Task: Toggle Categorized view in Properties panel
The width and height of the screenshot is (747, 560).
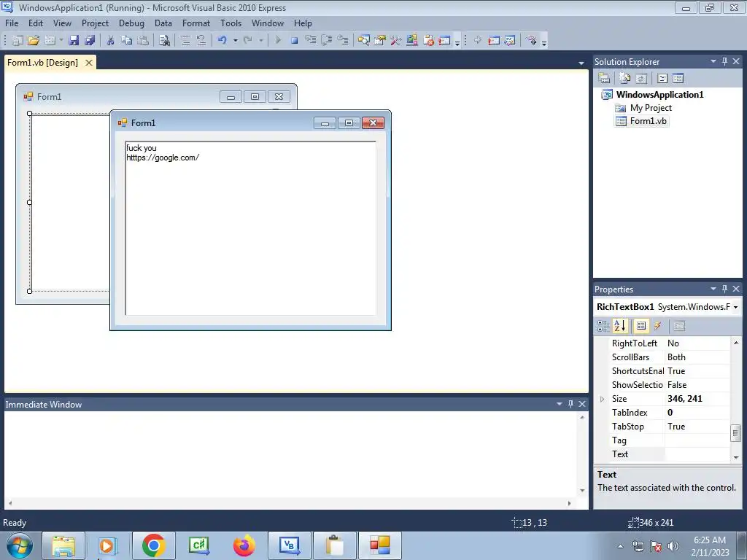Action: (x=603, y=326)
